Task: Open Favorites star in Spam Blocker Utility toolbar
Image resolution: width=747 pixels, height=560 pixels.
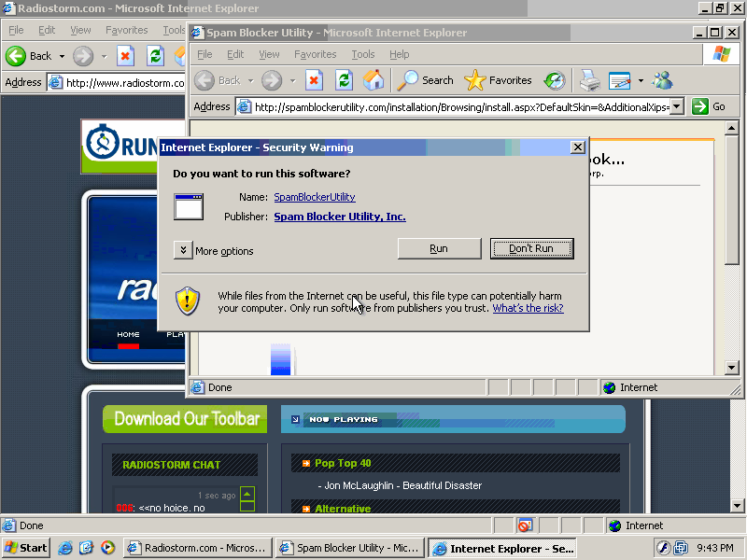Action: [x=498, y=80]
